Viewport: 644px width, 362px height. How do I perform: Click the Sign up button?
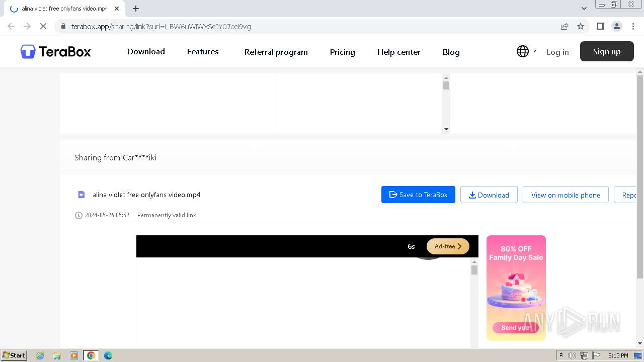tap(607, 51)
